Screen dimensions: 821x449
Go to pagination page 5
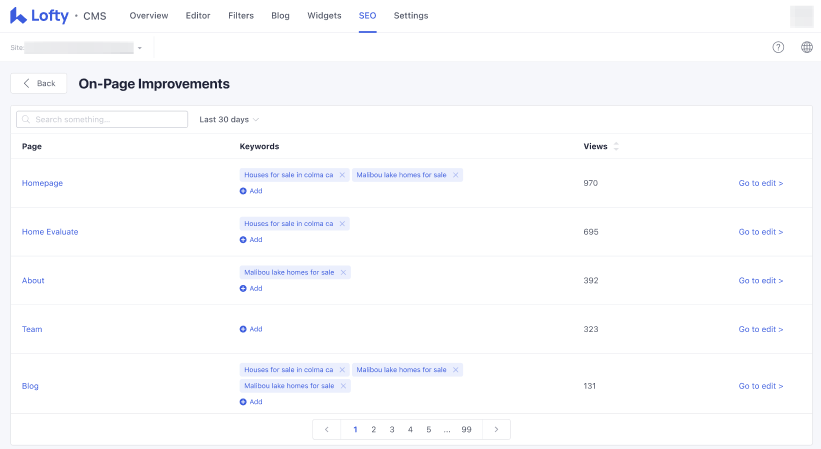pyautogui.click(x=428, y=430)
